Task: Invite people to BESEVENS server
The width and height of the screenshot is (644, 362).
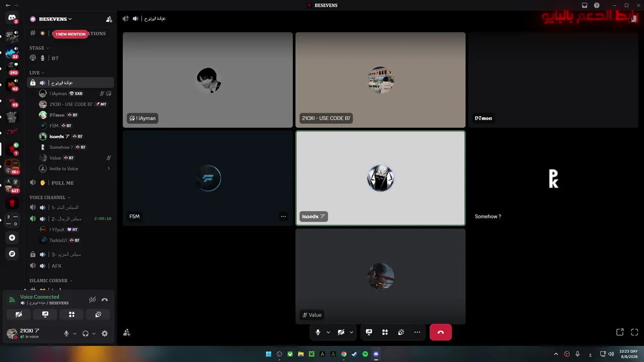Action: pos(109,19)
